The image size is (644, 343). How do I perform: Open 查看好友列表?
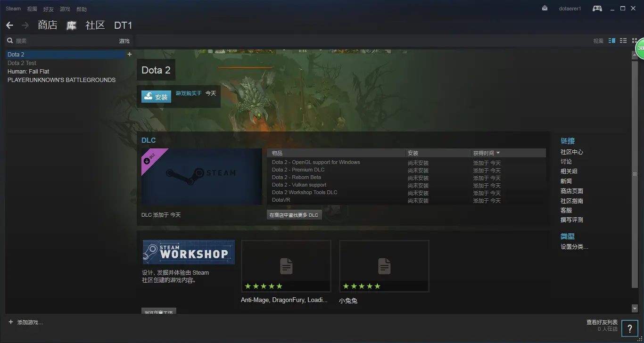tap(602, 322)
